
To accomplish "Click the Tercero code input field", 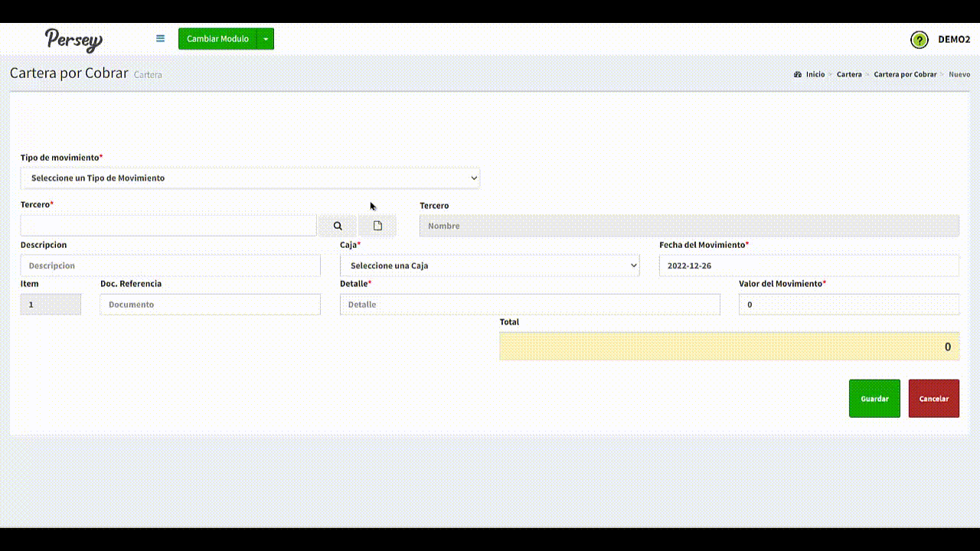I will pyautogui.click(x=168, y=226).
